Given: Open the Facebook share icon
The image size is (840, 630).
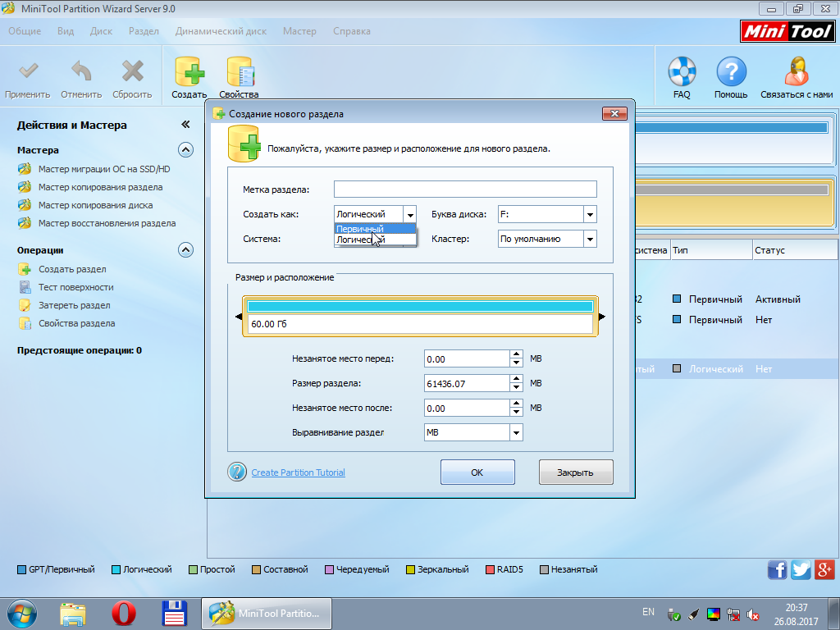Looking at the screenshot, I should pyautogui.click(x=778, y=569).
